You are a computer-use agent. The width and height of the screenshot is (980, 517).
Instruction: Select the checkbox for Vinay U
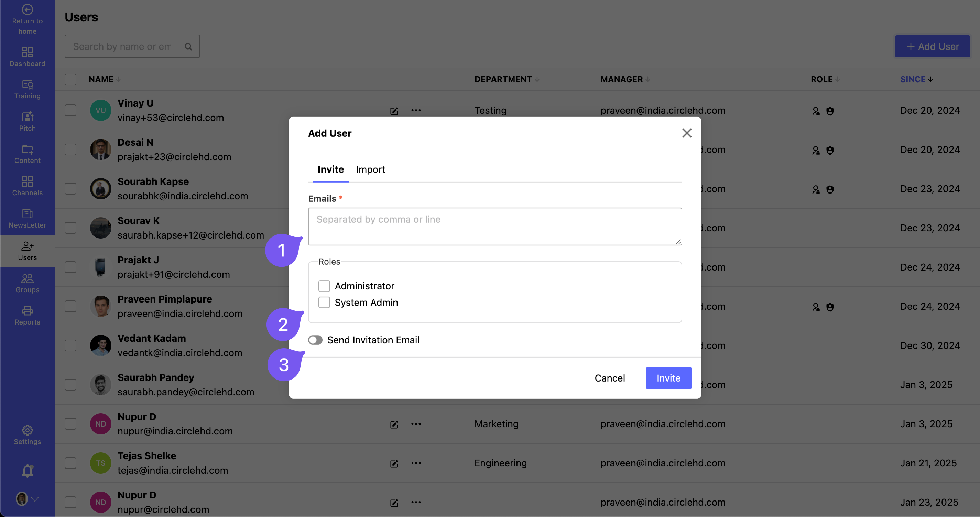coord(70,110)
